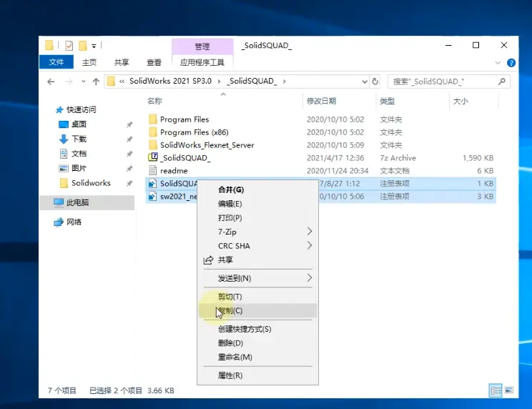Open 下载 in quick access
Screen dimensions: 532x409
click(79, 139)
